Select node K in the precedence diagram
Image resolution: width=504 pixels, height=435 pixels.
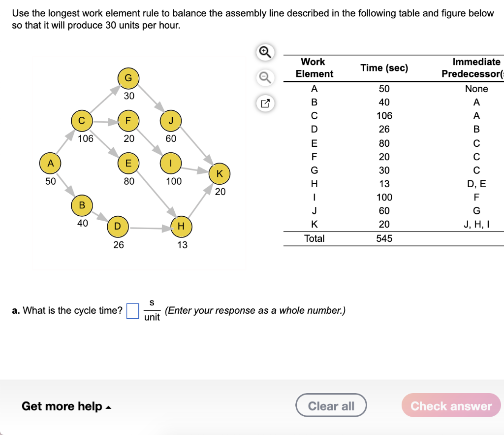[x=220, y=173]
